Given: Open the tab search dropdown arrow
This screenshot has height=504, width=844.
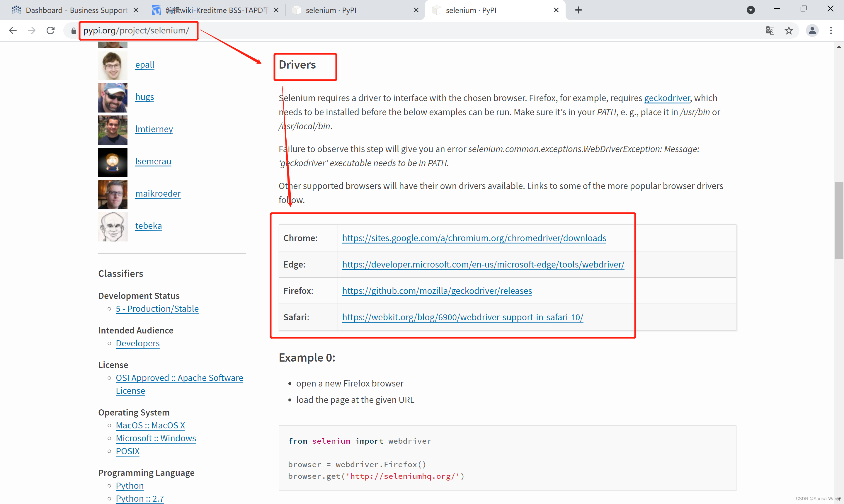Looking at the screenshot, I should click(x=751, y=10).
